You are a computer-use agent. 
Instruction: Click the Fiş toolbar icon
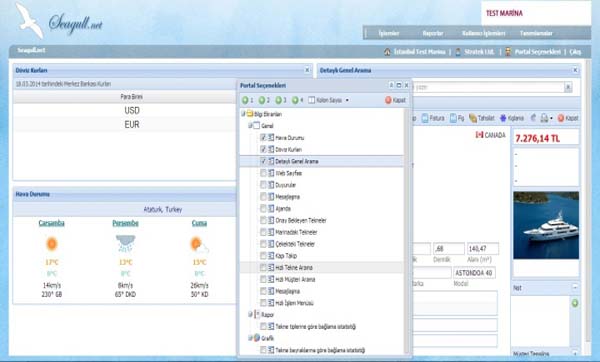tap(453, 118)
